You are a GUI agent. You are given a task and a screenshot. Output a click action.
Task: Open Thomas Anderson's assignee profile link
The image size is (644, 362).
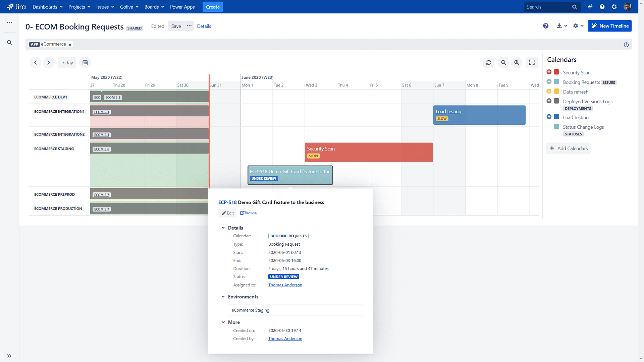point(285,285)
